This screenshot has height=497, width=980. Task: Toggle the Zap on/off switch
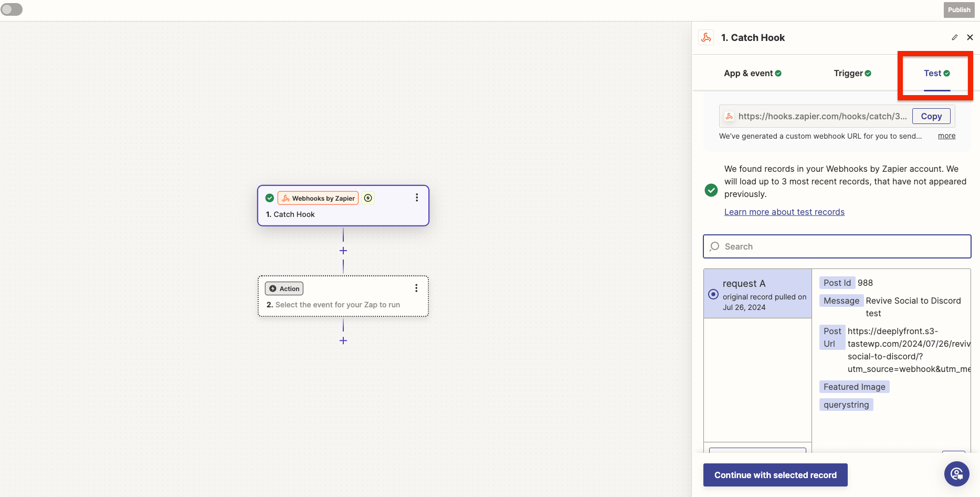tap(12, 9)
